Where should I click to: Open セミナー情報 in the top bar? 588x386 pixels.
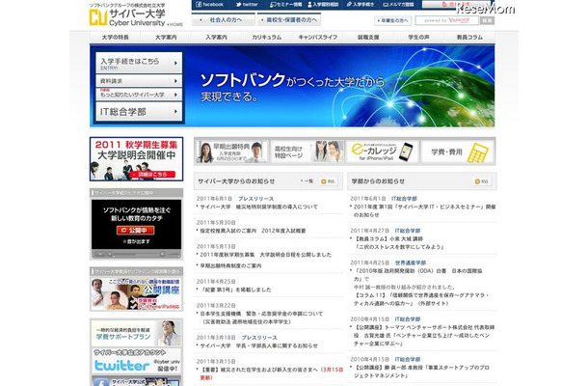[285, 5]
